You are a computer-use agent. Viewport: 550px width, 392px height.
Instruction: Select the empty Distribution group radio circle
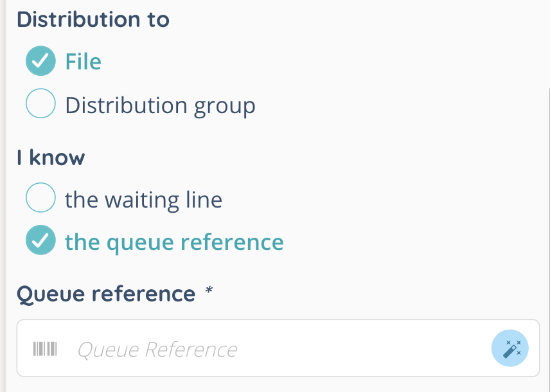(x=40, y=104)
